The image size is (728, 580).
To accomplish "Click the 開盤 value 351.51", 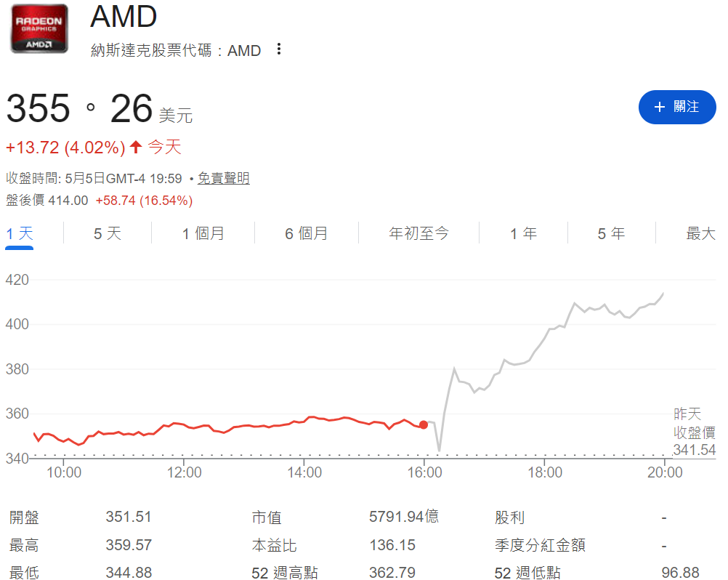I will point(129,517).
